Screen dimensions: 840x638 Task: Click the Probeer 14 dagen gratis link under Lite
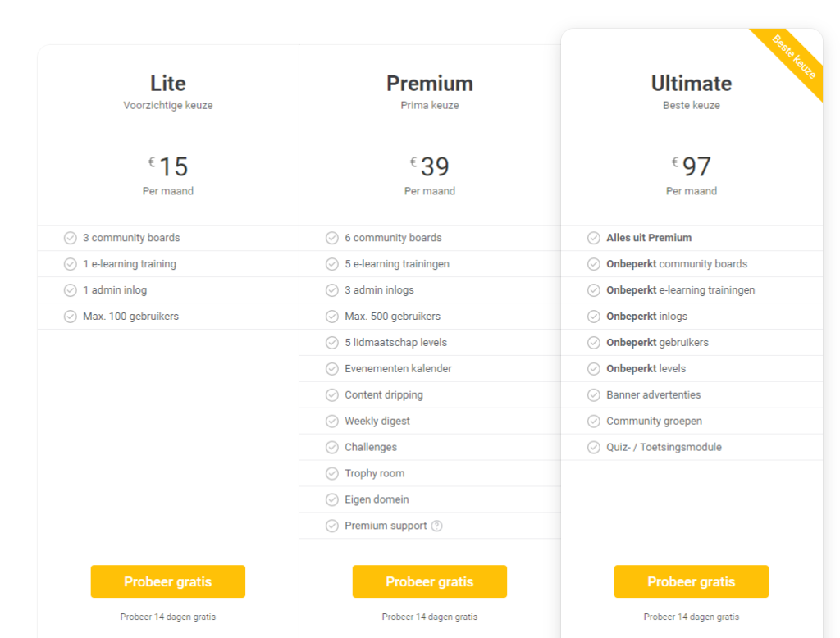tap(167, 617)
